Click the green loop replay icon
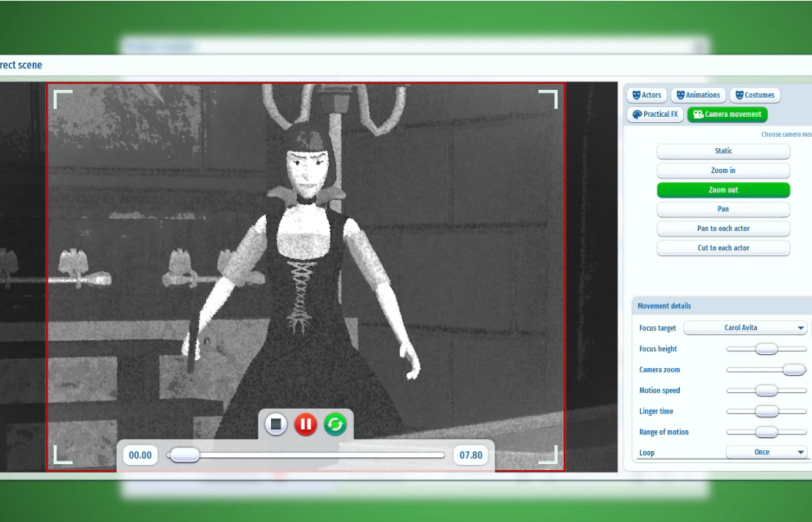 [335, 425]
